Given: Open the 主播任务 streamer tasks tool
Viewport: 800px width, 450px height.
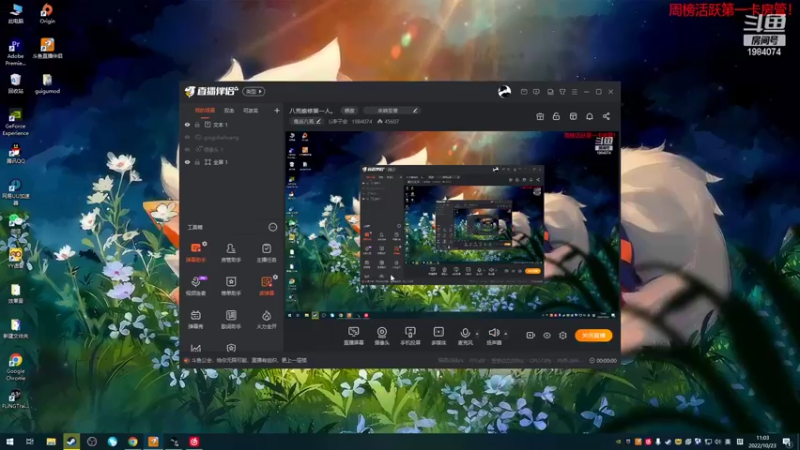Looking at the screenshot, I should point(266,253).
